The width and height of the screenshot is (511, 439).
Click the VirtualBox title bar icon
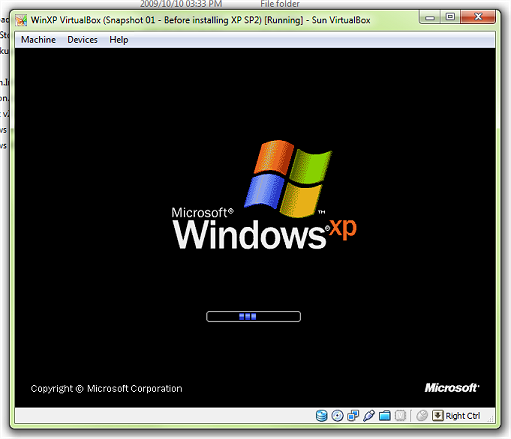click(x=21, y=20)
